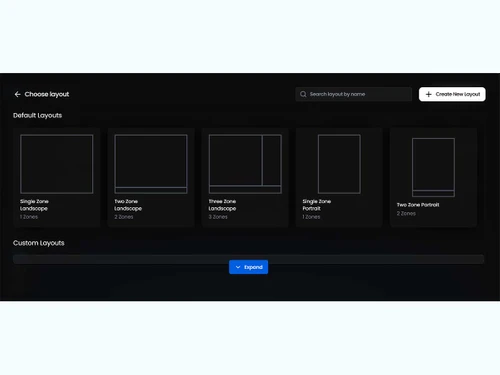
Task: Go back using the arrow beside Choose layout
Action: (17, 94)
